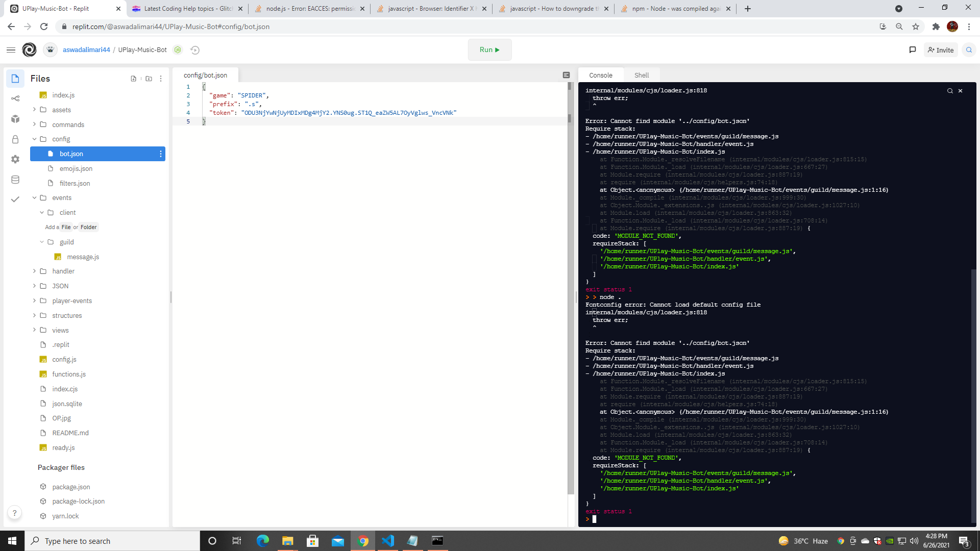Open message.js in the guild folder
This screenshot has height=551, width=980.
[x=83, y=257]
